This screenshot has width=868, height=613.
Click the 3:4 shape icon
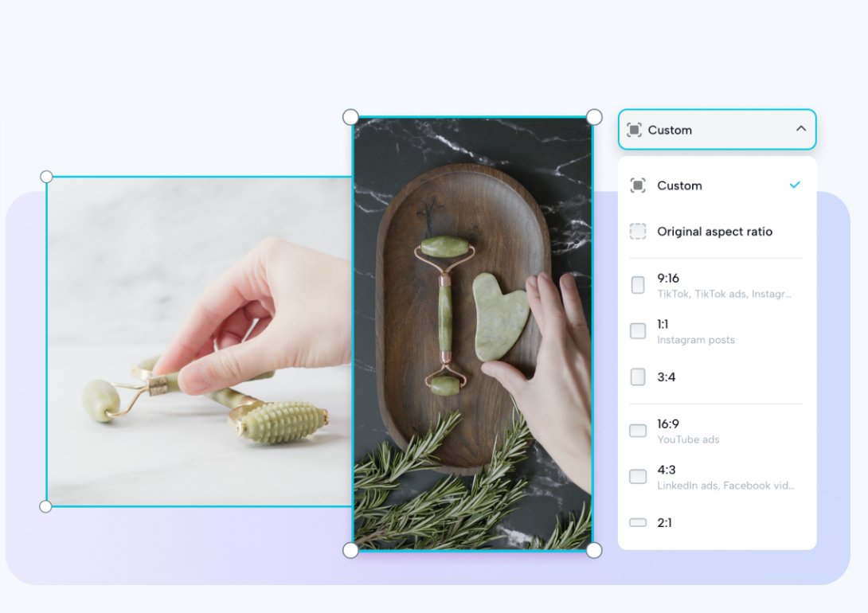(x=638, y=377)
